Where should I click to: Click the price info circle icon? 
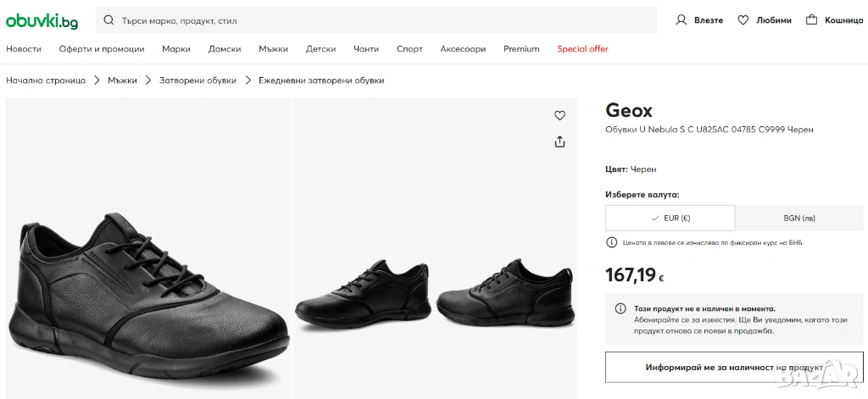[612, 242]
